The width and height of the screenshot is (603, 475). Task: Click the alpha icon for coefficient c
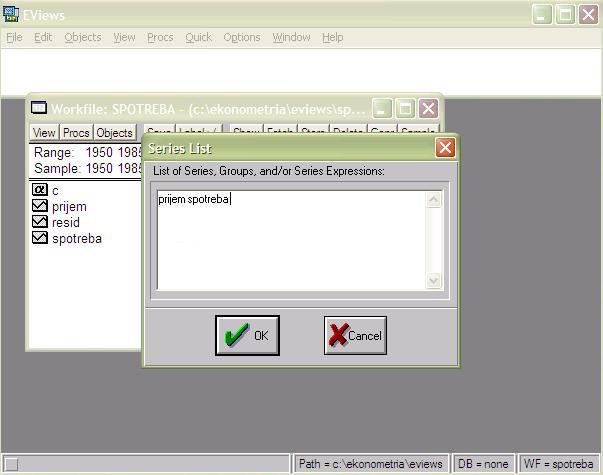40,190
